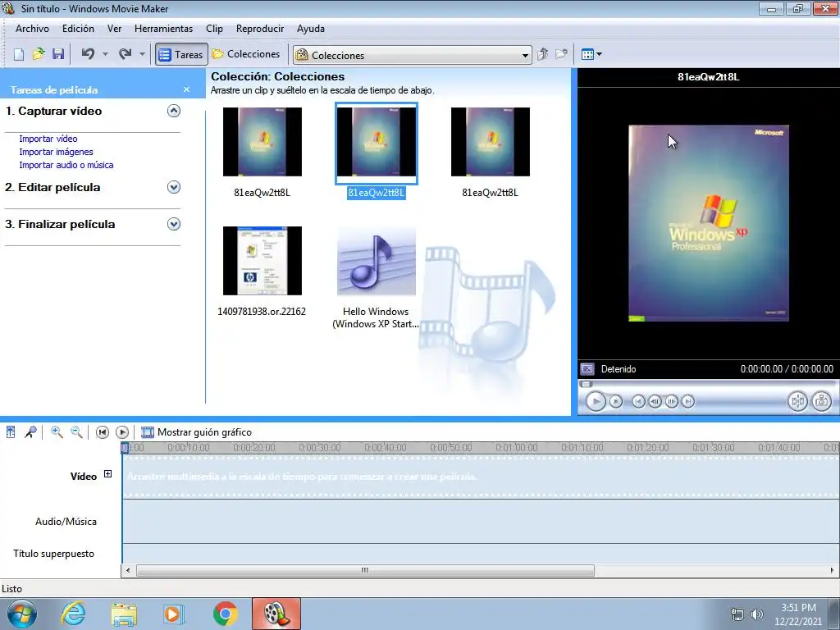Open the Edición menu
The height and width of the screenshot is (630, 840).
78,29
